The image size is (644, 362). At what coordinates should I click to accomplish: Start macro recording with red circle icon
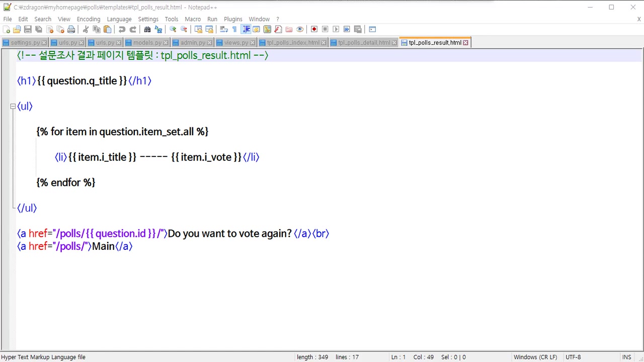[314, 29]
